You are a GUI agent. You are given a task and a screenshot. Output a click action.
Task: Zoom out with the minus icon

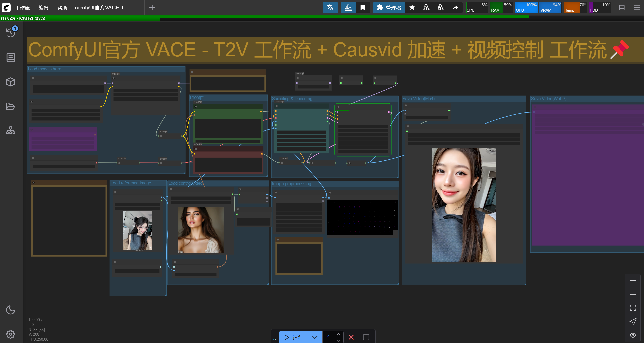(x=633, y=294)
